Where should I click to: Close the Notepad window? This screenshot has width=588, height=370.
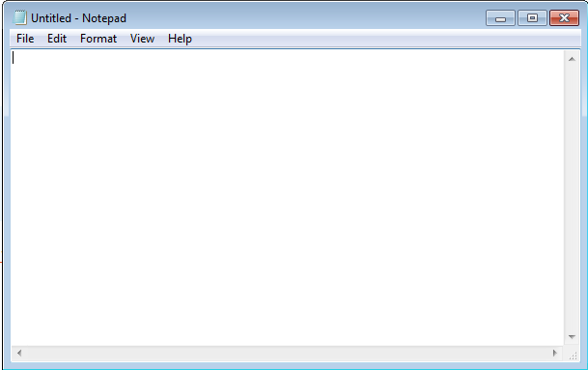(564, 18)
